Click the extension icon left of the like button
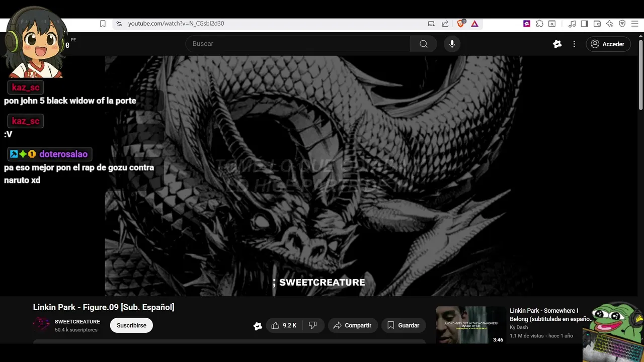 [x=258, y=326]
